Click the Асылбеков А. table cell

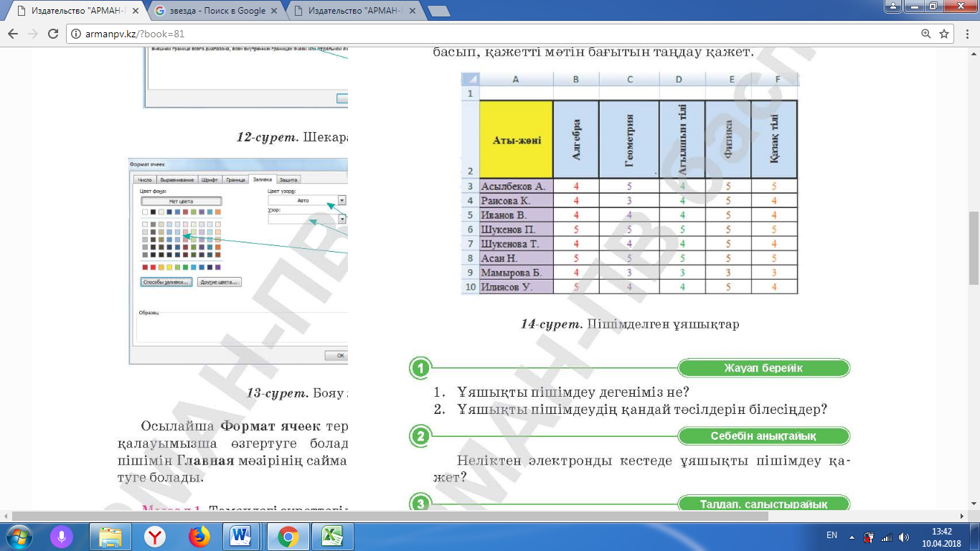[x=517, y=186]
